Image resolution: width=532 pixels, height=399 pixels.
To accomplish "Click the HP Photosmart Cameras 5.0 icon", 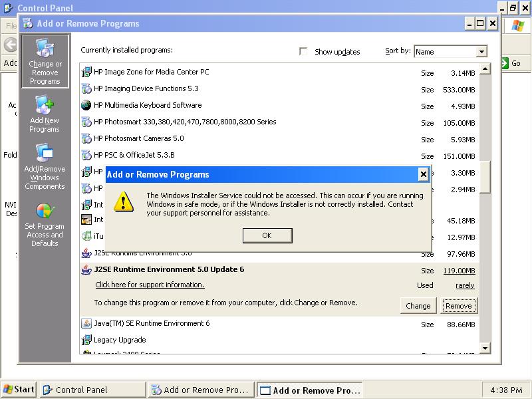I will click(86, 138).
